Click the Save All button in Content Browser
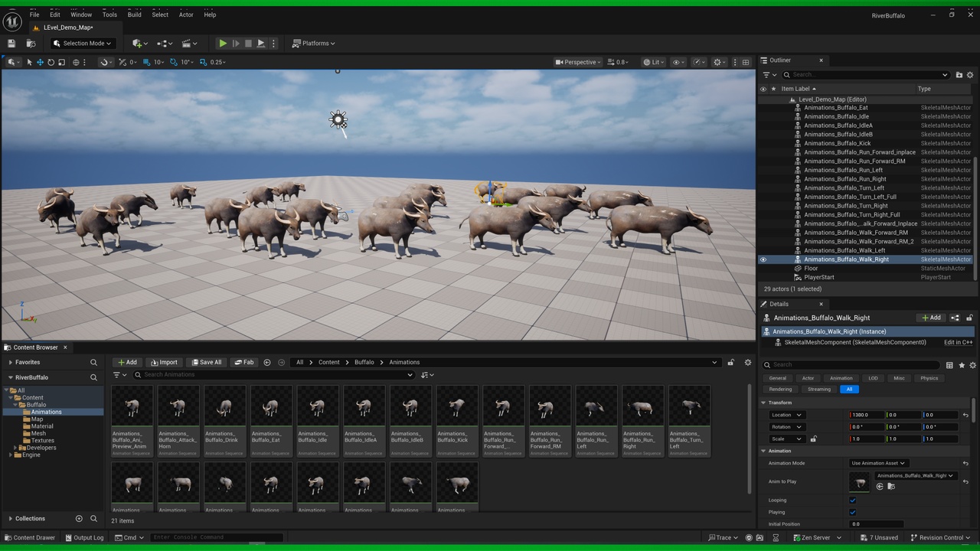 [206, 363]
